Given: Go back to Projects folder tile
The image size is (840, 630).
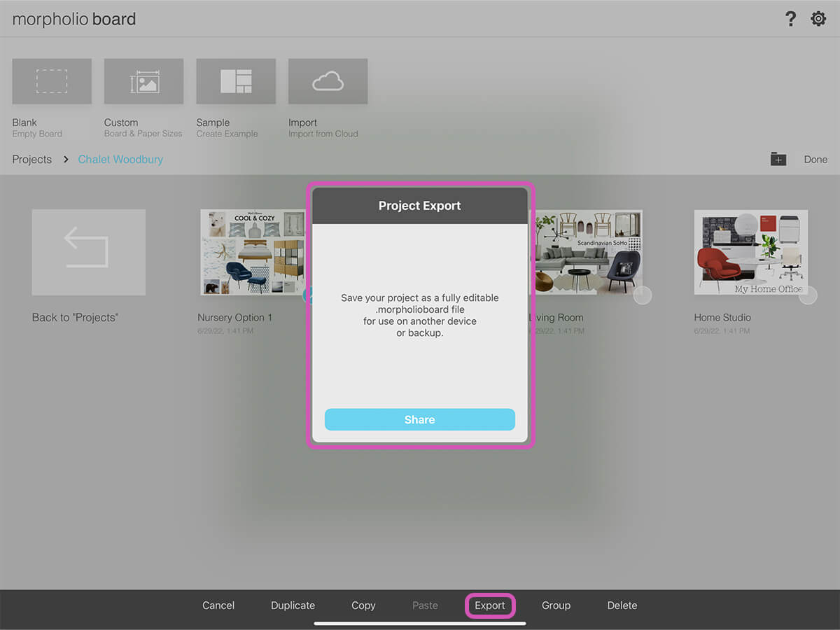Looking at the screenshot, I should point(89,252).
